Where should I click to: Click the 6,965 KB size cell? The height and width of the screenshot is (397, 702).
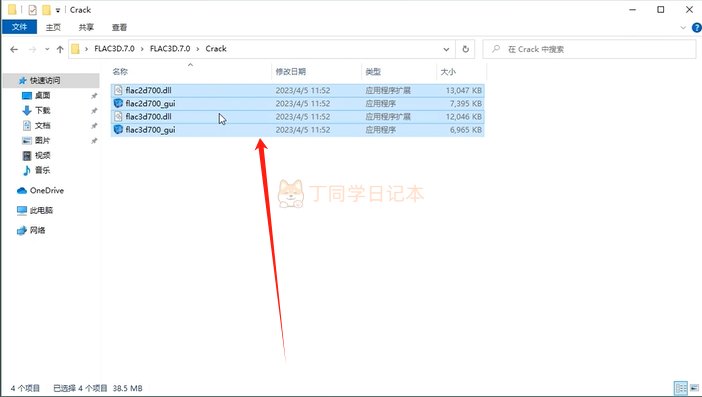466,130
